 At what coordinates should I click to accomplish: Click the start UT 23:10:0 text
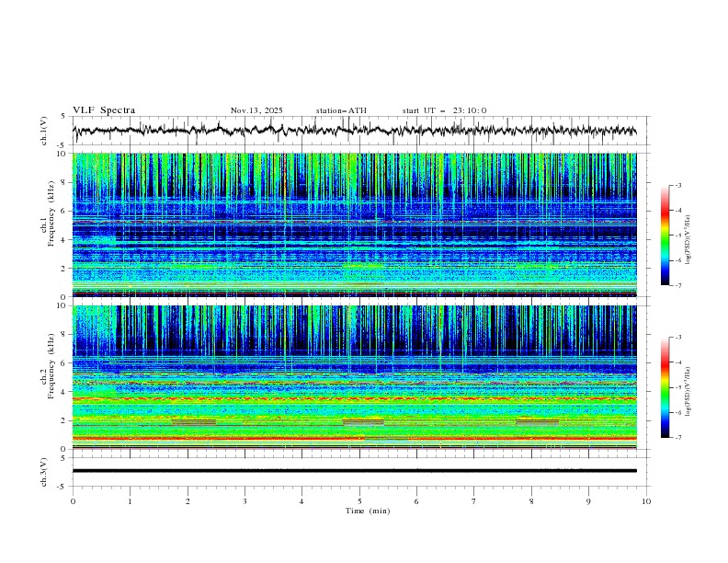pyautogui.click(x=444, y=110)
